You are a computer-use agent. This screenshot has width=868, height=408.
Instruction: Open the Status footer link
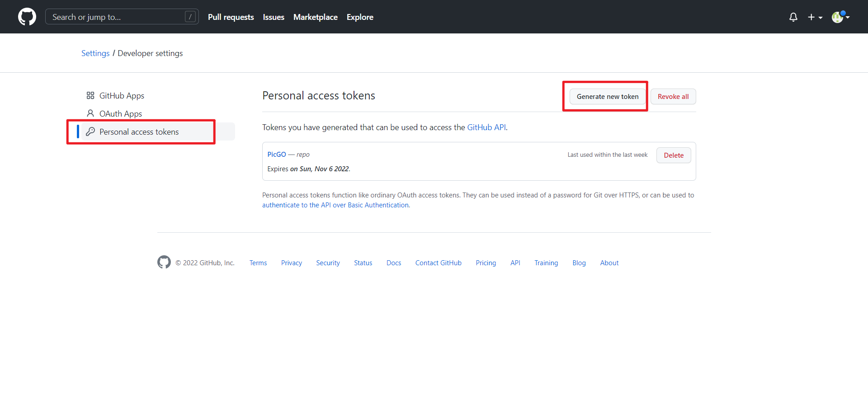363,263
